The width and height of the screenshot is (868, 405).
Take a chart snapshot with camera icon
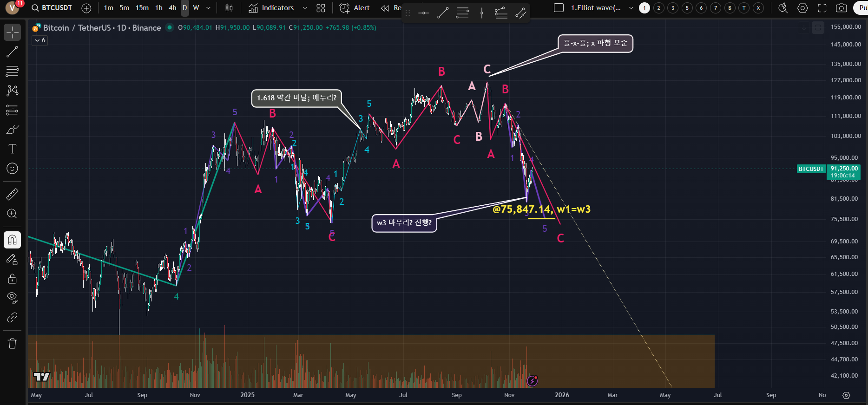tap(841, 8)
